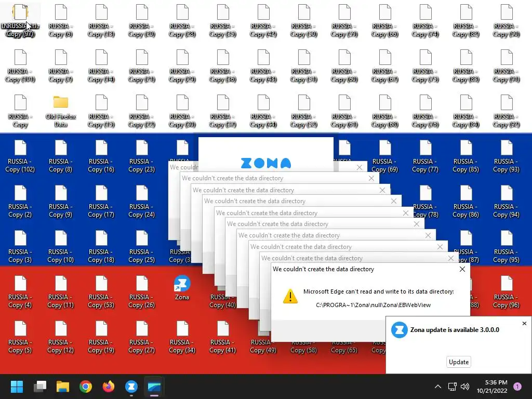Select the active window icon next to Zona on taskbar

(x=154, y=387)
